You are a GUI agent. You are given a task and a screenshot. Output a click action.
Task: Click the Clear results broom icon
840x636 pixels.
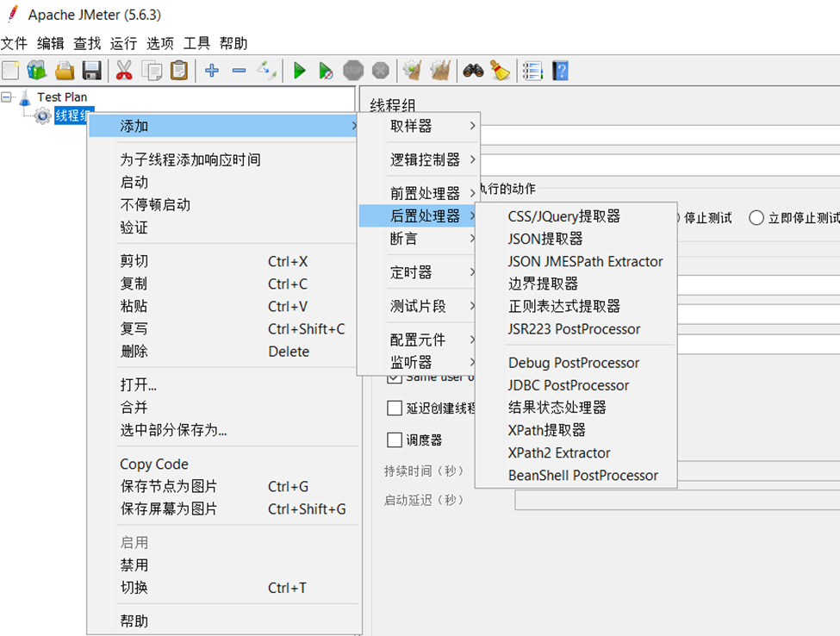click(x=413, y=70)
